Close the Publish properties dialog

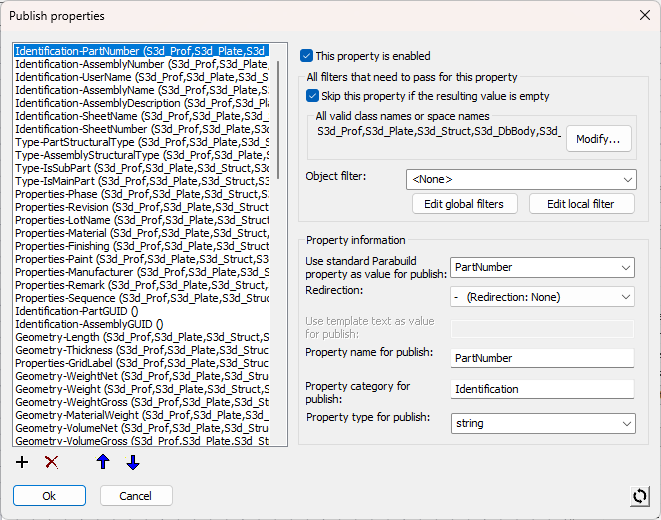642,16
